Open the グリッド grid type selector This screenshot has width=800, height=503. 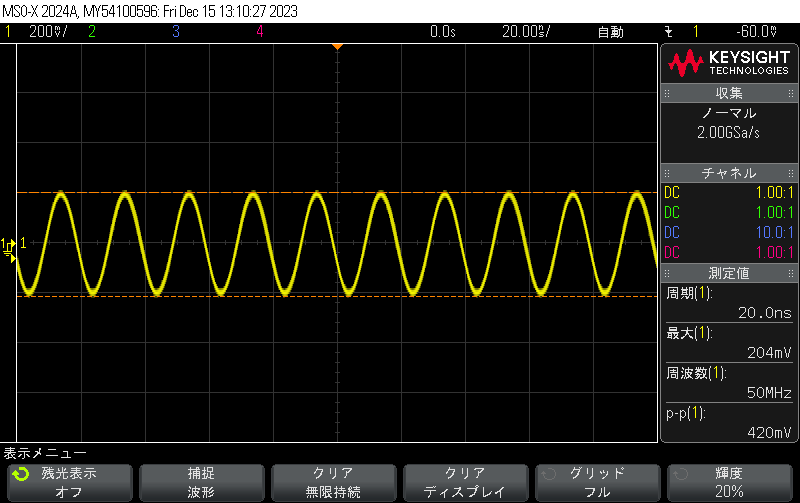(x=597, y=482)
